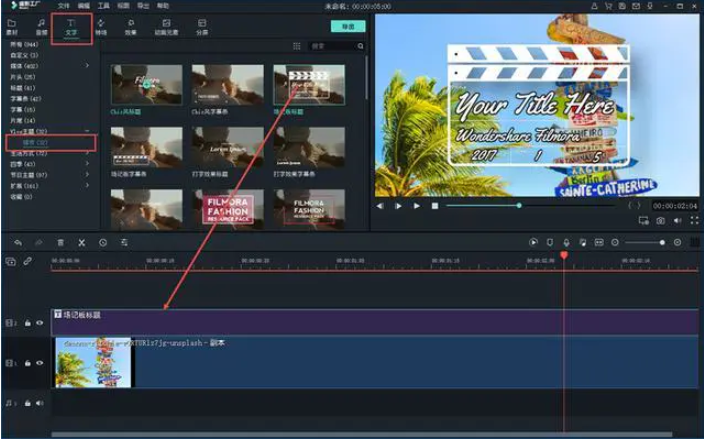Toggle visibility eye on the title track

(x=40, y=323)
